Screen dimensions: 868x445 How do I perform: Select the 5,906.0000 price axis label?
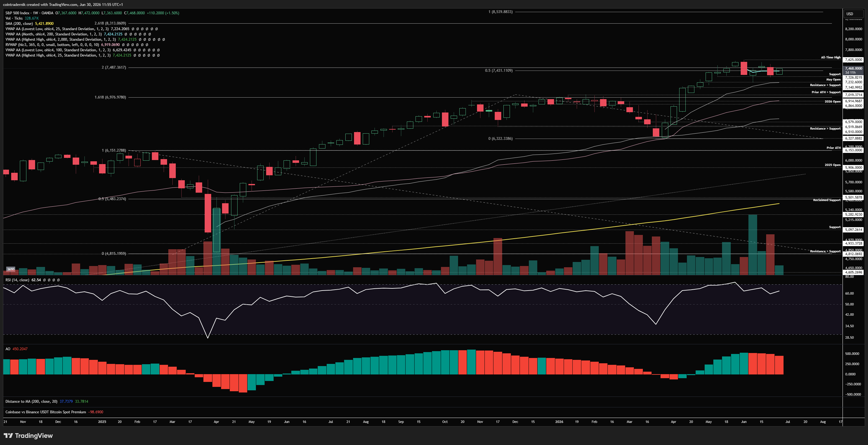click(x=853, y=167)
